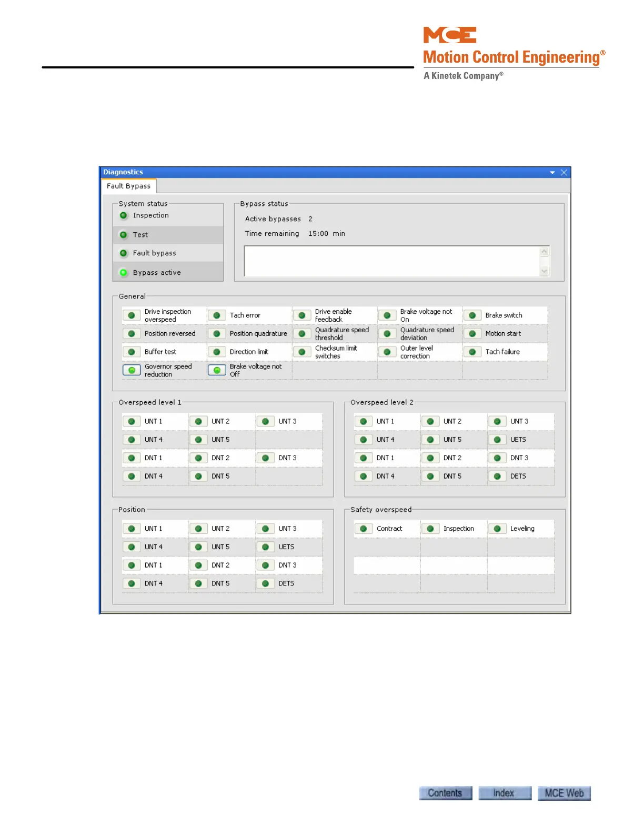
Task: Click DNT 3 LED in Overspeed level 2
Action: click(497, 458)
